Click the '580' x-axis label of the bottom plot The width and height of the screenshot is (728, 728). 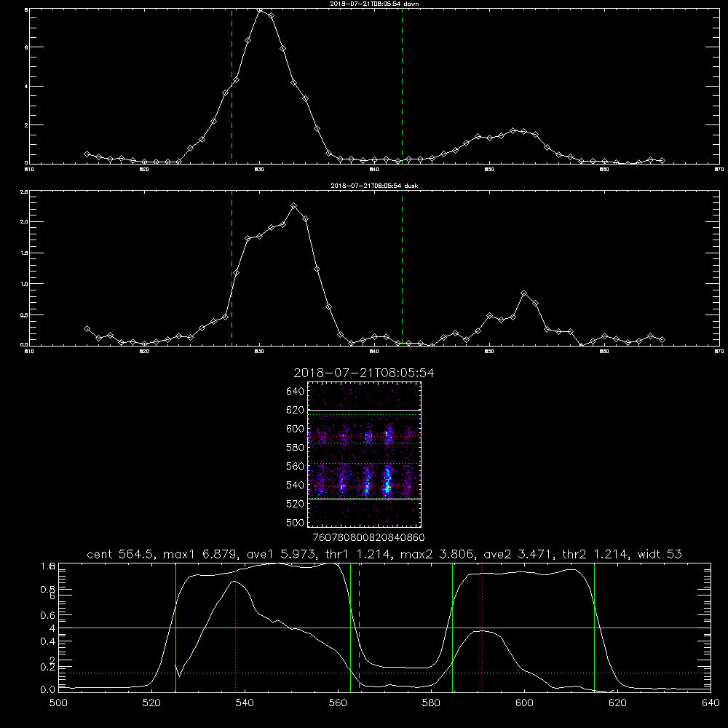coord(431,703)
